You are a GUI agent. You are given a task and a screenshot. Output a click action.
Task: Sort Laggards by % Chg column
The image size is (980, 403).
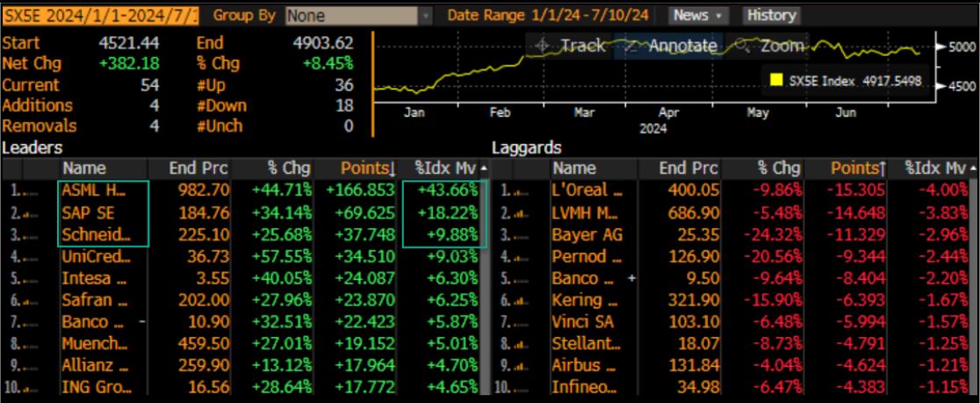778,168
